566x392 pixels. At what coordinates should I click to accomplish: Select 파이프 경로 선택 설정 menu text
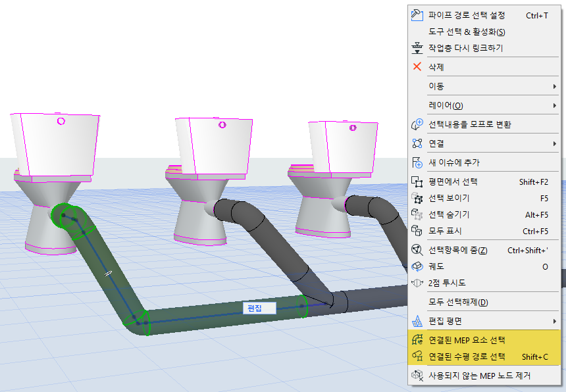(x=467, y=15)
